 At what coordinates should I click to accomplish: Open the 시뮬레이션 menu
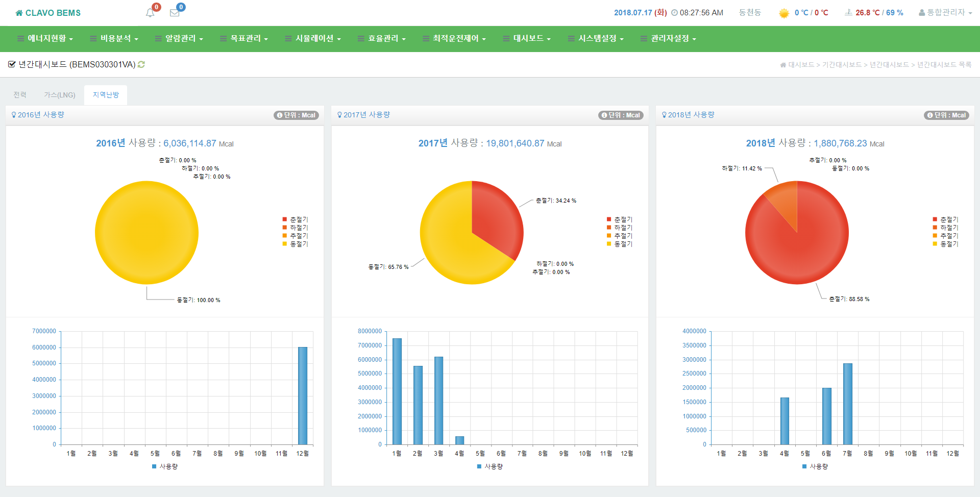313,39
